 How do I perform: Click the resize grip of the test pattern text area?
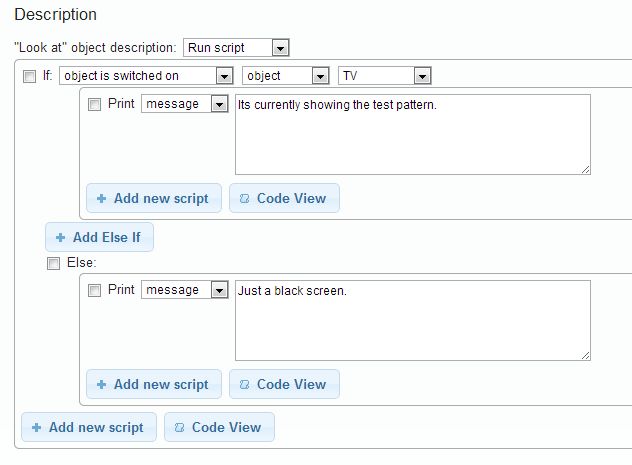[x=585, y=169]
